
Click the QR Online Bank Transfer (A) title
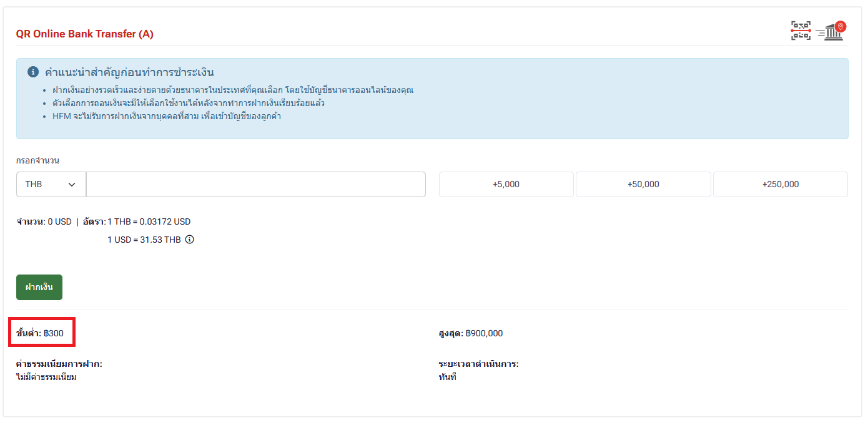85,34
